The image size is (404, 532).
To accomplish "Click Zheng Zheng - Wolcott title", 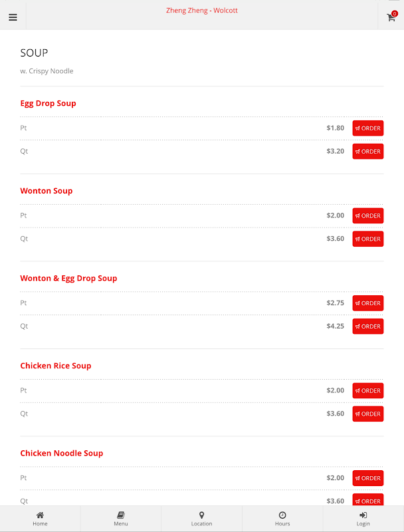I will tap(201, 11).
